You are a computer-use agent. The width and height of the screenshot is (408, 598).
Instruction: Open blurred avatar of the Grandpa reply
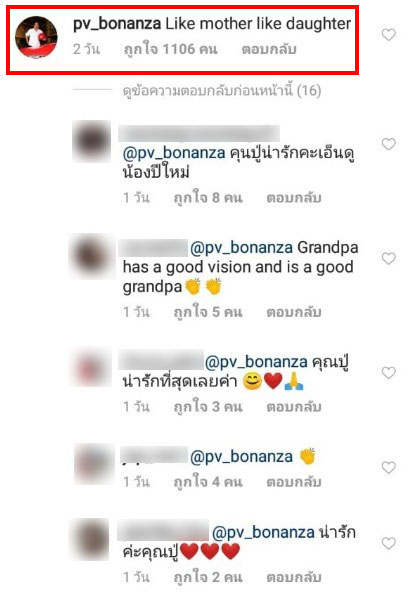coord(91,256)
